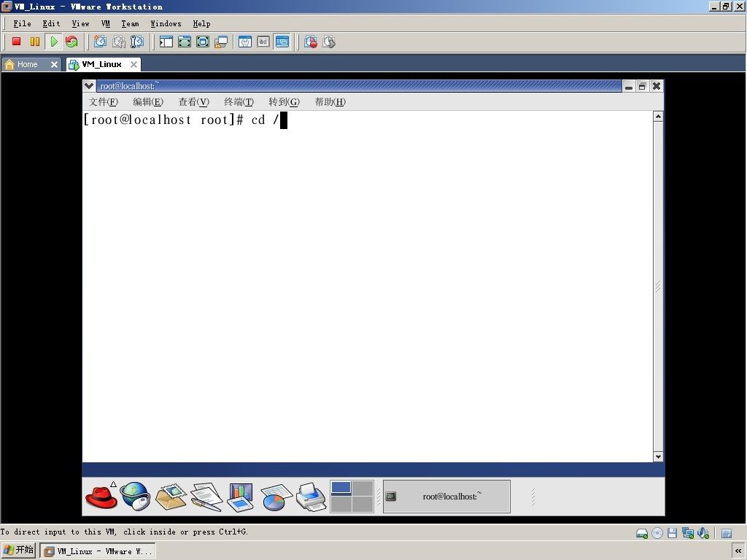The image size is (747, 560).
Task: Click the hard disk status icon
Action: pyautogui.click(x=642, y=533)
